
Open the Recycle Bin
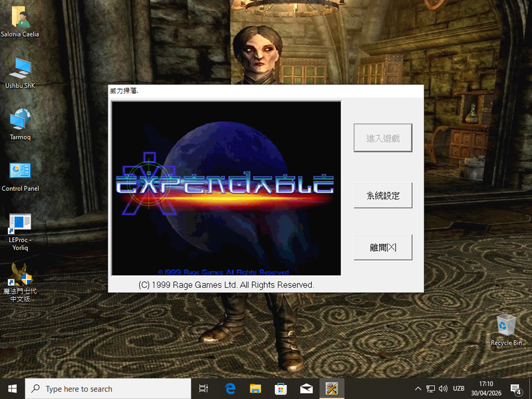click(506, 330)
